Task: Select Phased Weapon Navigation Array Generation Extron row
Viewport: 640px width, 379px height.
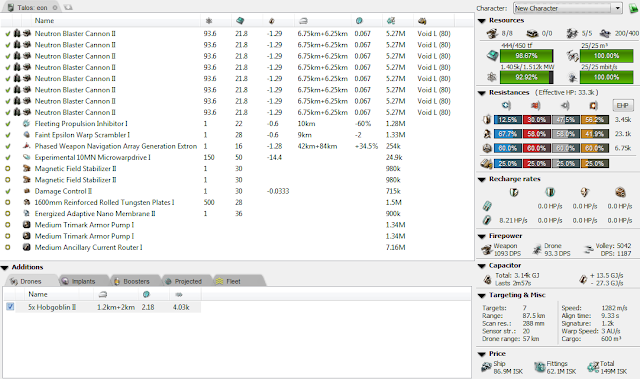Action: [237, 146]
